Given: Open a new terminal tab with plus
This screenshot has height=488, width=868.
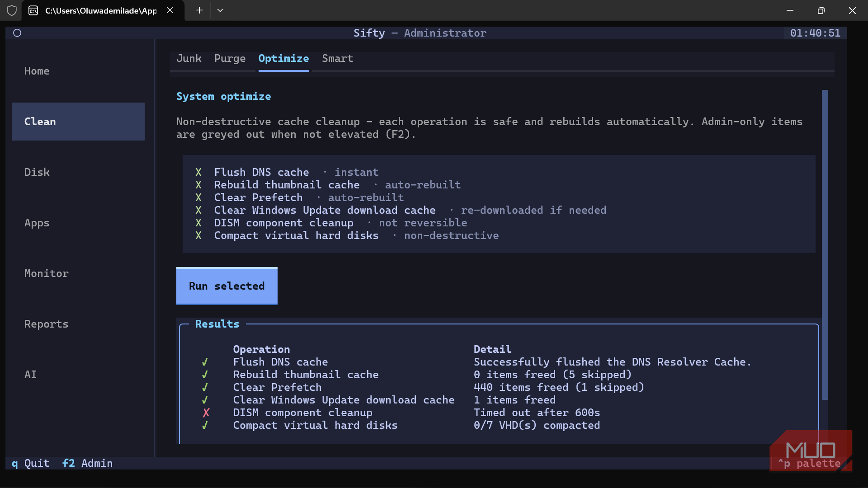Looking at the screenshot, I should 199,10.
